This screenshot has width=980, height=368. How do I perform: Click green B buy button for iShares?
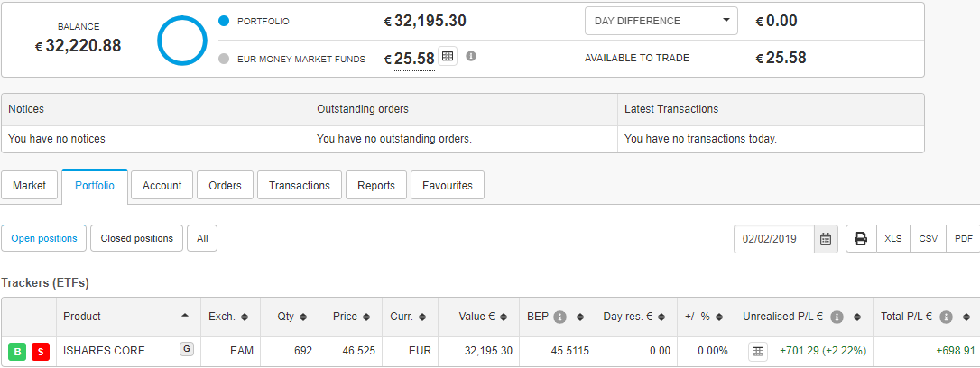point(17,352)
